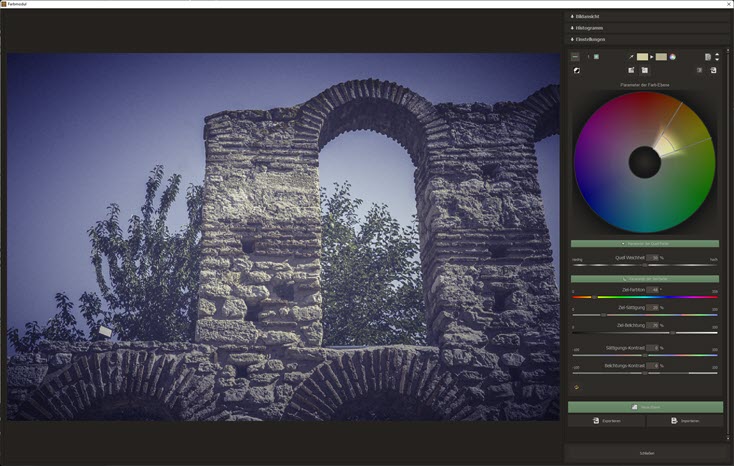The height and width of the screenshot is (466, 734).
Task: Click the stone arch photo preview
Action: click(x=283, y=237)
